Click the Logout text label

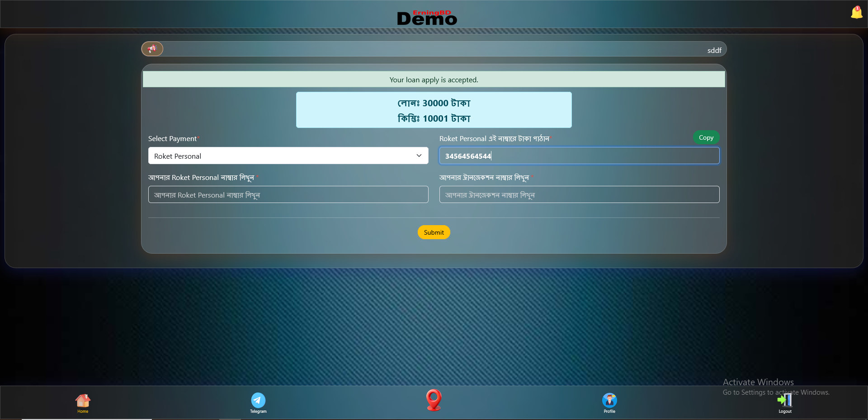pos(785,411)
